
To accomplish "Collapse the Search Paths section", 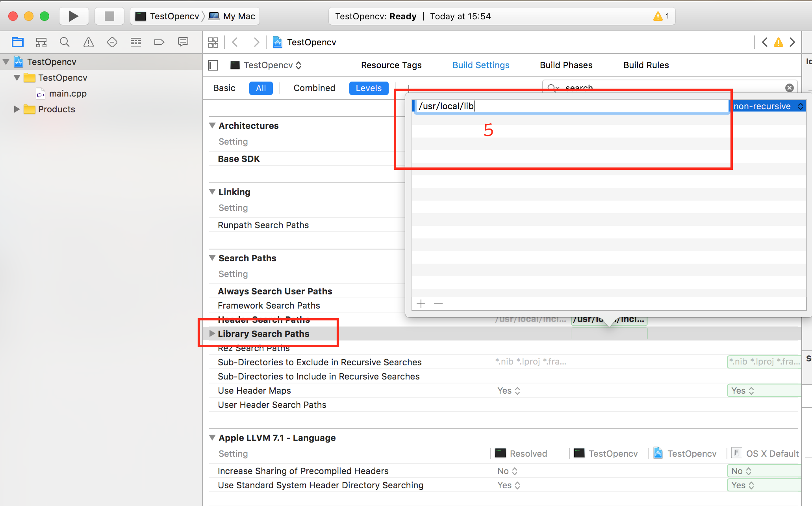I will (x=212, y=258).
